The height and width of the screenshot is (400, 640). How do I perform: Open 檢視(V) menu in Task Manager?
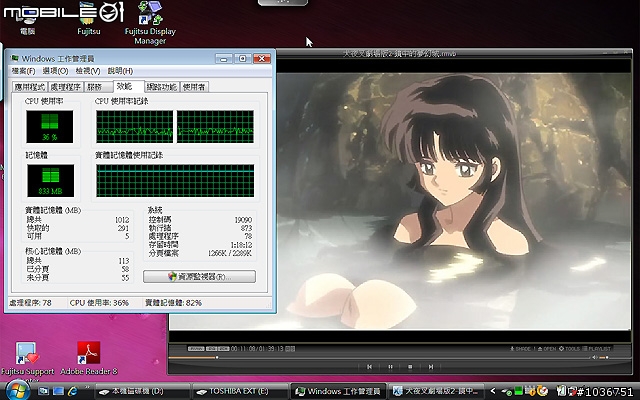coord(88,71)
